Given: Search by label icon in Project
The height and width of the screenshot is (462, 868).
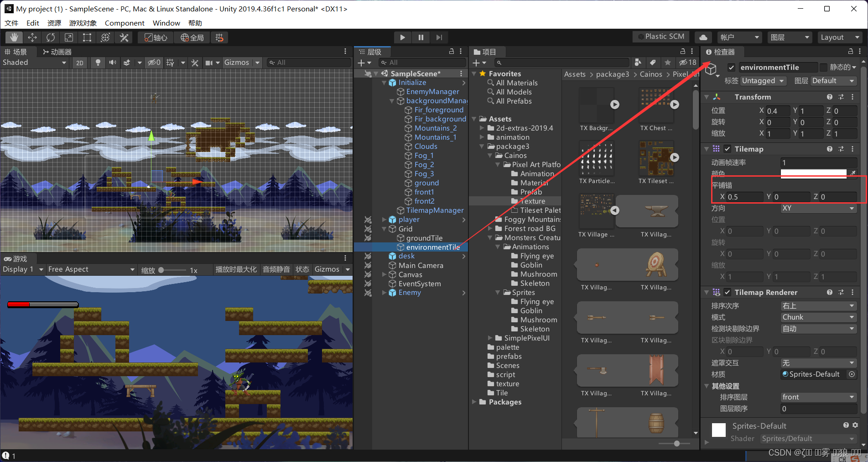Looking at the screenshot, I should pos(653,63).
